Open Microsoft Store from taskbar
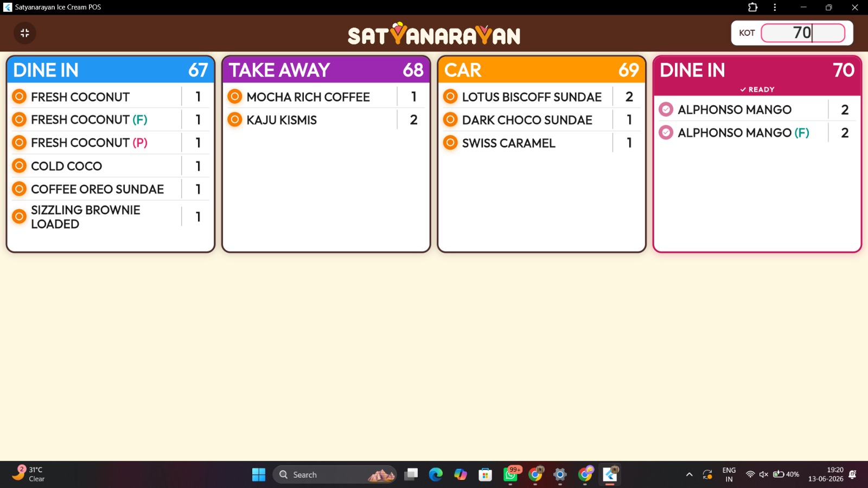Image resolution: width=868 pixels, height=488 pixels. (x=485, y=474)
